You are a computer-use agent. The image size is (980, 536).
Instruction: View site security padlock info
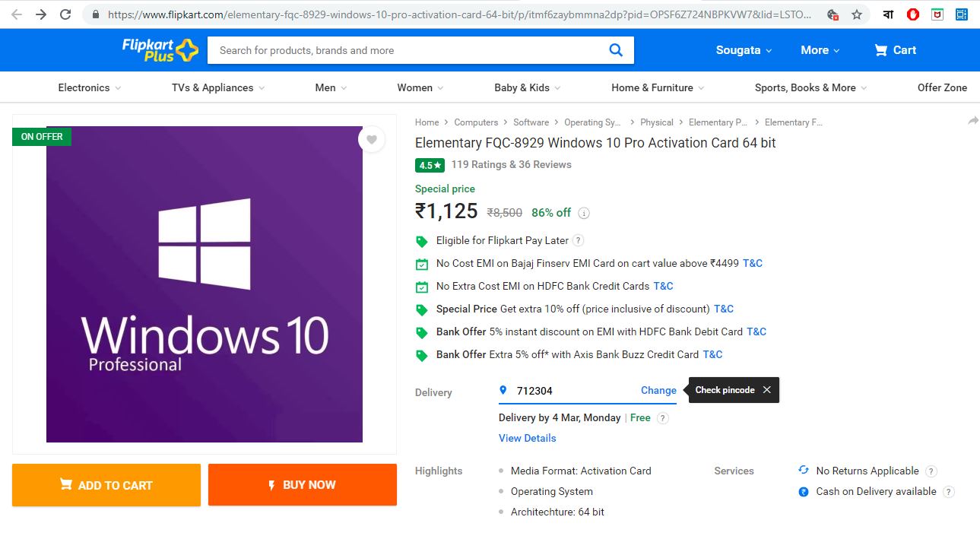[x=95, y=14]
